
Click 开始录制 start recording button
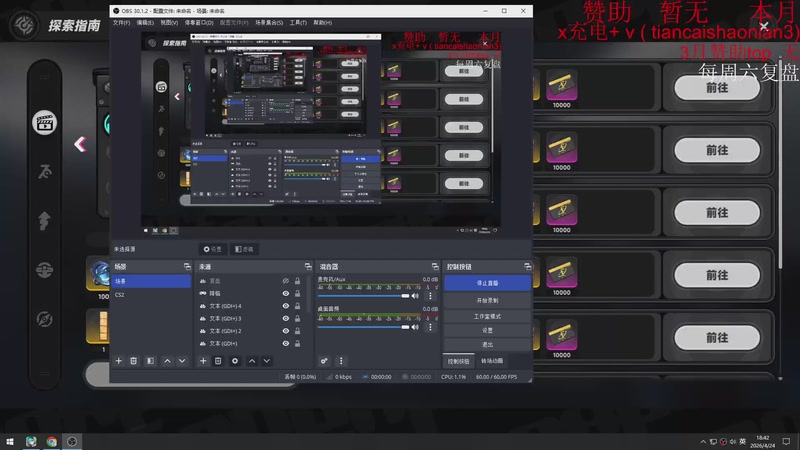tap(487, 301)
